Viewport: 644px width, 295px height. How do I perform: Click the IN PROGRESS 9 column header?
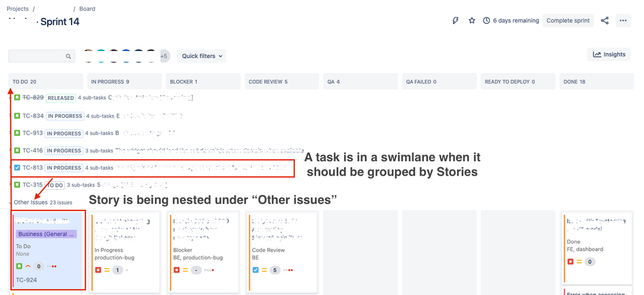[124, 81]
